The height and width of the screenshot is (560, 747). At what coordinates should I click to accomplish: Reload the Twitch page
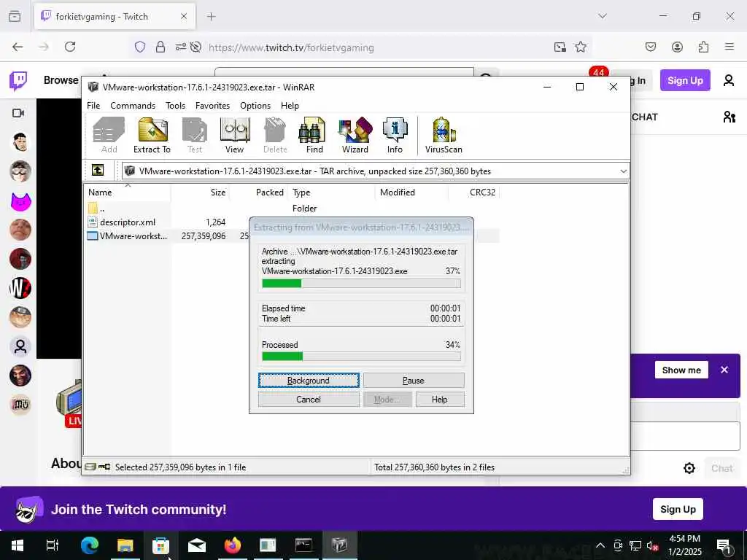tap(70, 47)
